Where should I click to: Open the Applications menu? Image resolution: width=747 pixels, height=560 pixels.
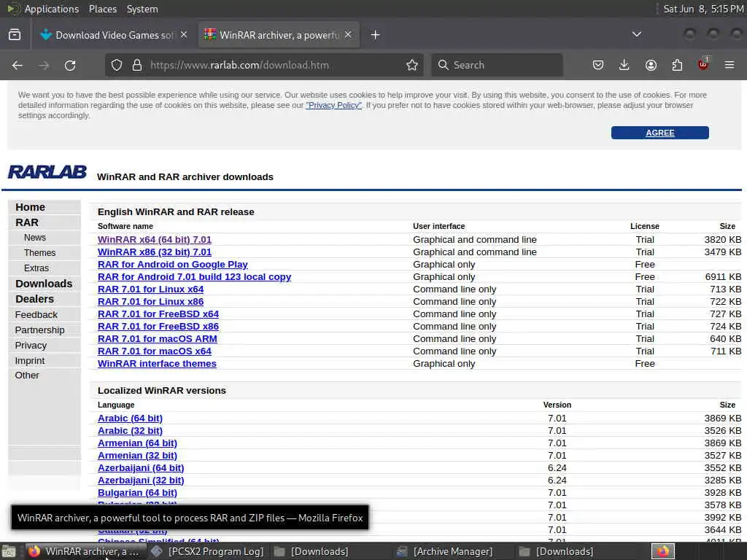click(x=52, y=9)
